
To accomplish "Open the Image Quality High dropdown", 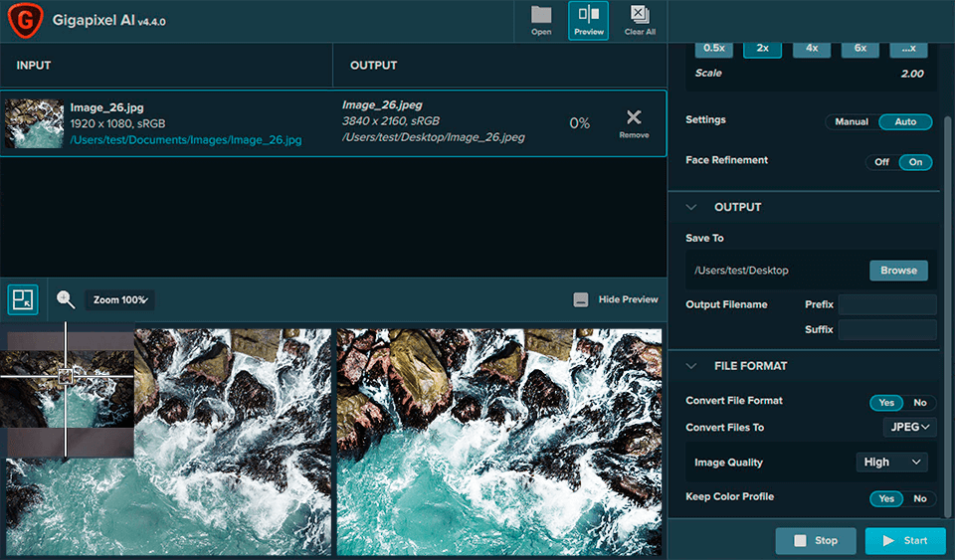I will (x=891, y=463).
